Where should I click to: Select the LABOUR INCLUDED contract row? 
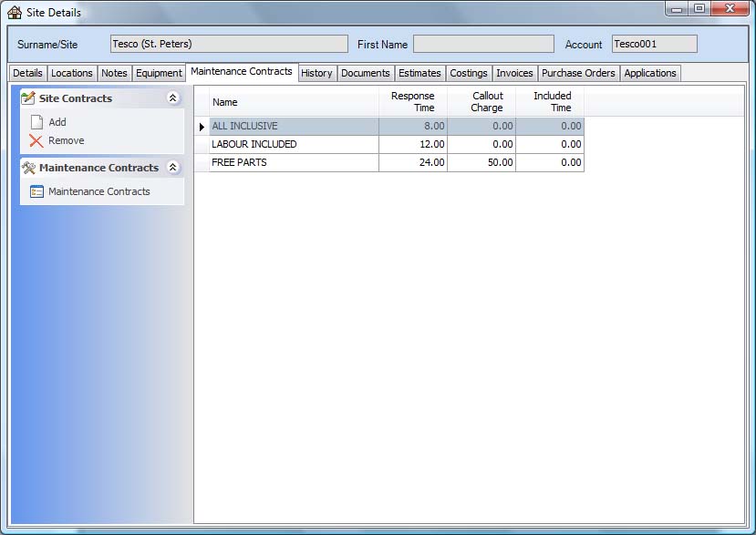pyautogui.click(x=294, y=145)
